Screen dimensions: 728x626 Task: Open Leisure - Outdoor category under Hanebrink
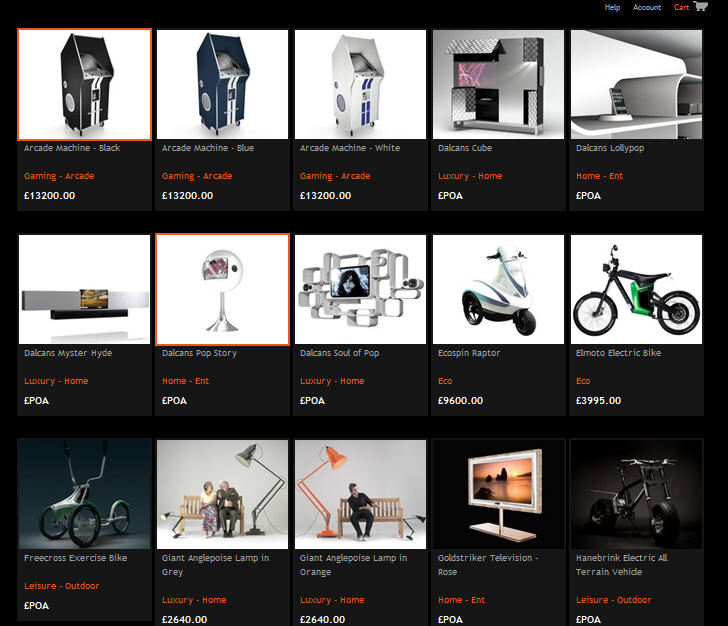point(613,600)
